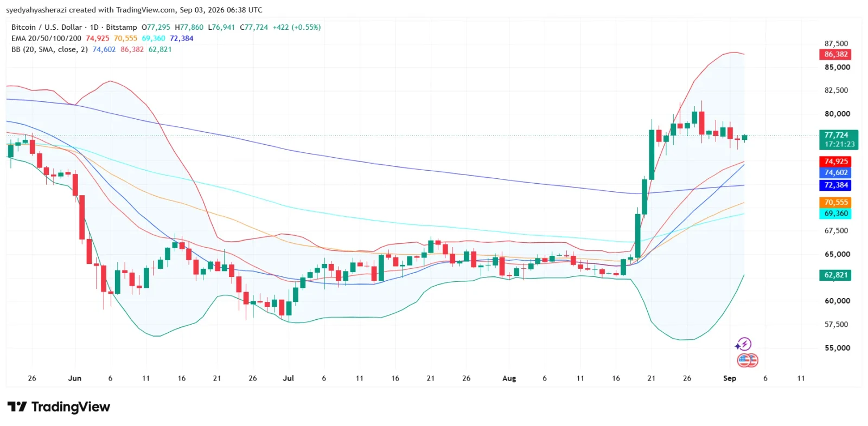Select the Sep label on the time axis
Viewport: 868px width, 426px height.
click(x=730, y=378)
